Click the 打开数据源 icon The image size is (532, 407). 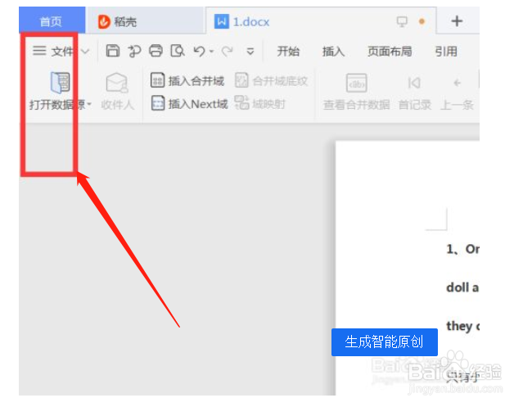[x=61, y=83]
